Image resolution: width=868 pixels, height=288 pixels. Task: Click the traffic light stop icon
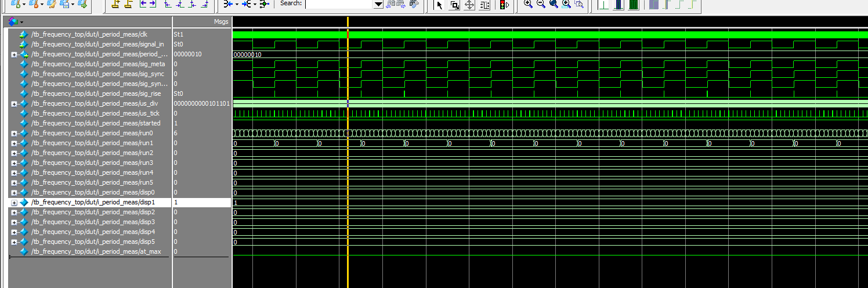click(504, 5)
